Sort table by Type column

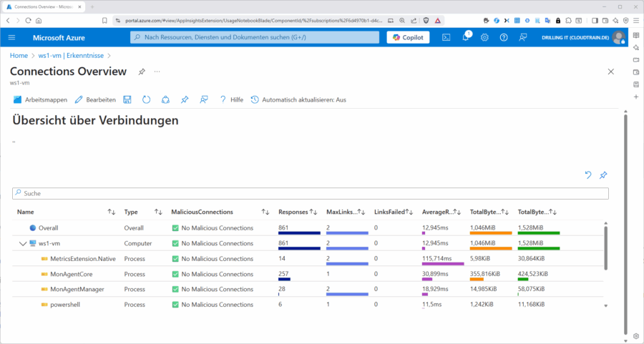[158, 212]
